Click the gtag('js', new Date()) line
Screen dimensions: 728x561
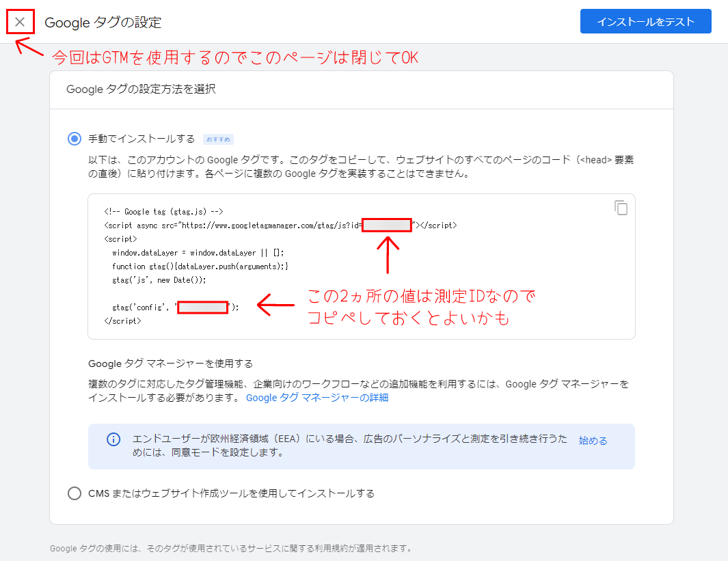coord(159,279)
